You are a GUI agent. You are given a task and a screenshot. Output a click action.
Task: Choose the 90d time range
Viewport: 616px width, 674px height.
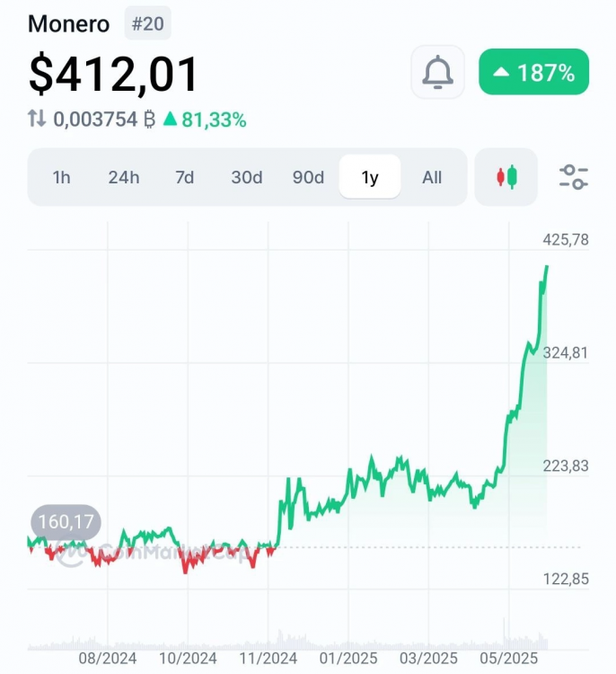click(x=308, y=177)
